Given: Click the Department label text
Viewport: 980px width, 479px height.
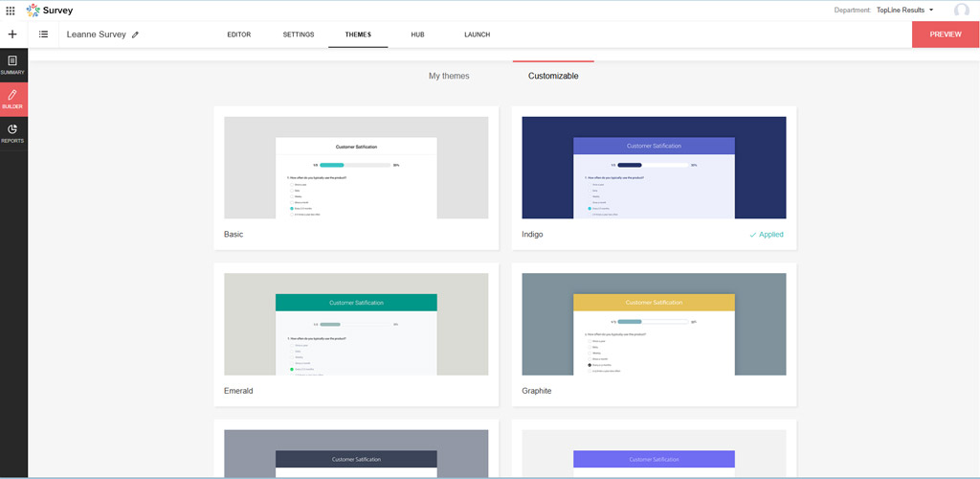Looking at the screenshot, I should 854,10.
